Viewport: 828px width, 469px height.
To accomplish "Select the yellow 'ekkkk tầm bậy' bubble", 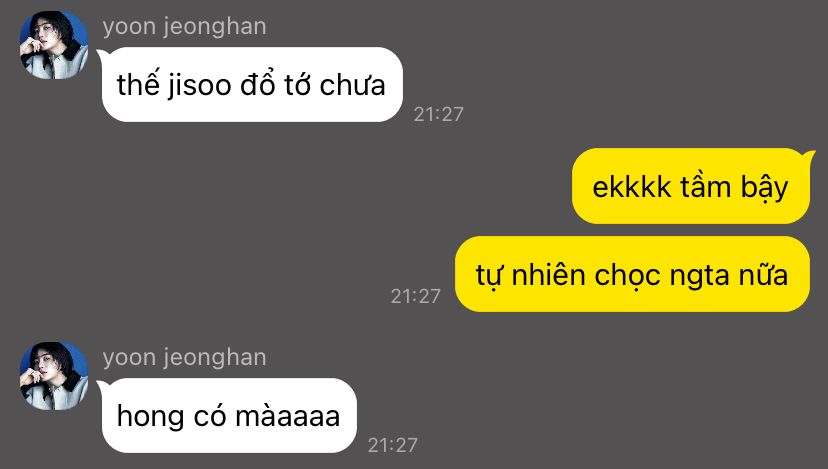I will coord(692,186).
